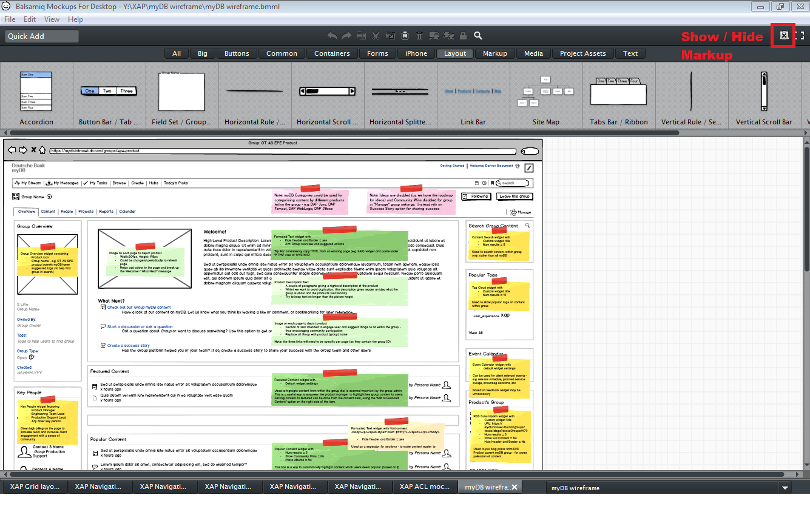The width and height of the screenshot is (810, 532).
Task: Open the Edit menu
Action: pos(30,19)
